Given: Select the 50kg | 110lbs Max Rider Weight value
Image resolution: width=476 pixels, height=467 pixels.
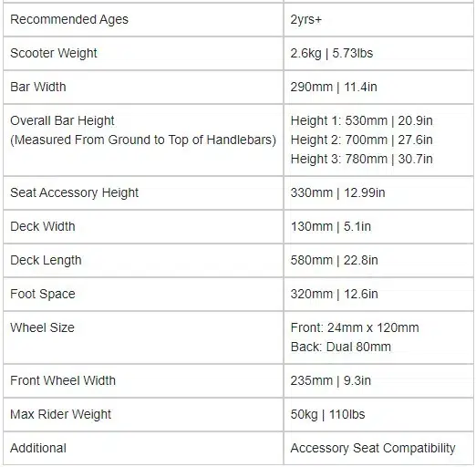Looking at the screenshot, I should (x=327, y=414).
